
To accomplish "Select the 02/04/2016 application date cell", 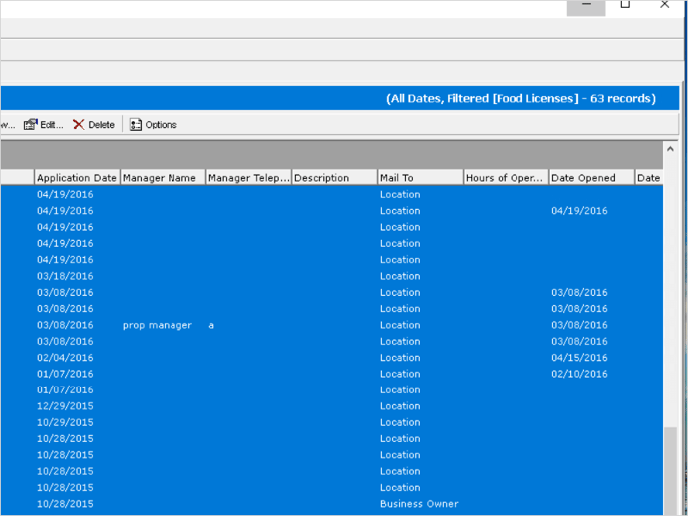I will pos(65,358).
